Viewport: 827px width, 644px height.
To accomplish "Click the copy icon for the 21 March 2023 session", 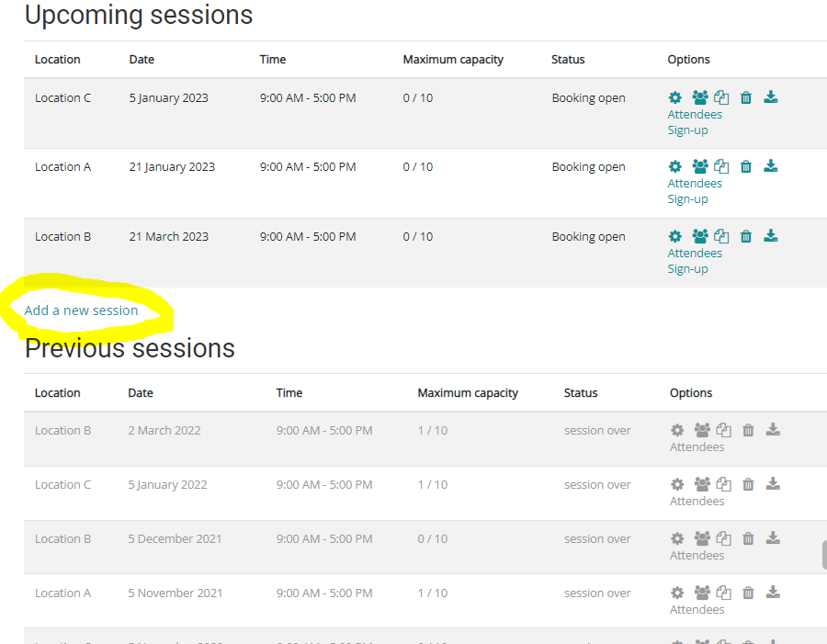I will (722, 236).
